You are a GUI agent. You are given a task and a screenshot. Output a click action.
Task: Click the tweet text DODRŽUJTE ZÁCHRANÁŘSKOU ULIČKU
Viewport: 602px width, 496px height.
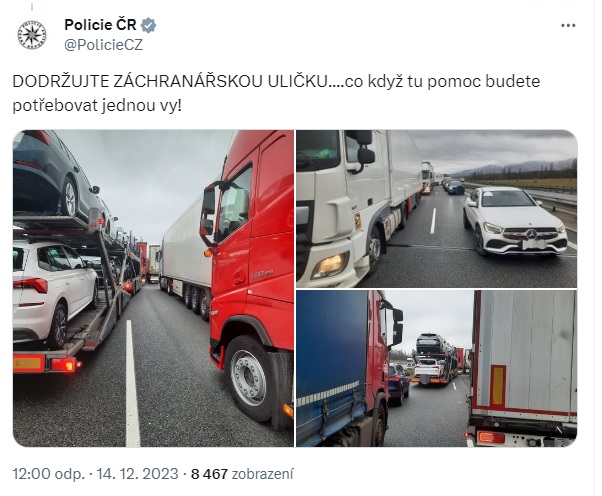[170, 81]
